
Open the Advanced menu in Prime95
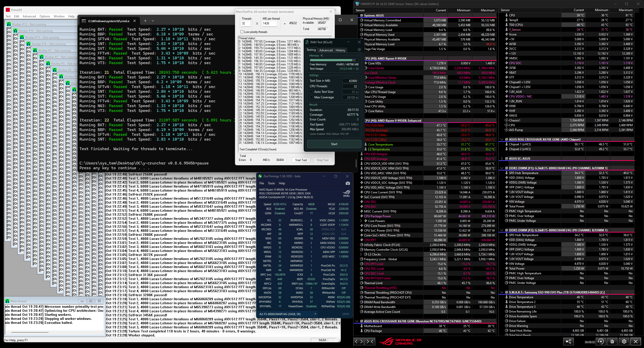click(29, 16)
